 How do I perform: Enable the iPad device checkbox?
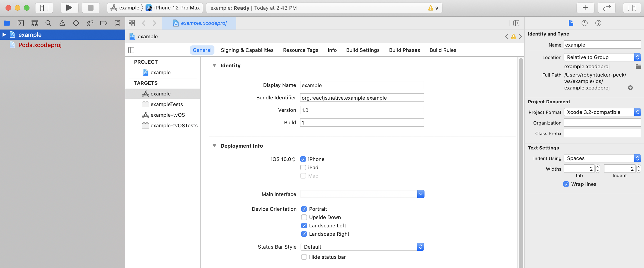[303, 167]
